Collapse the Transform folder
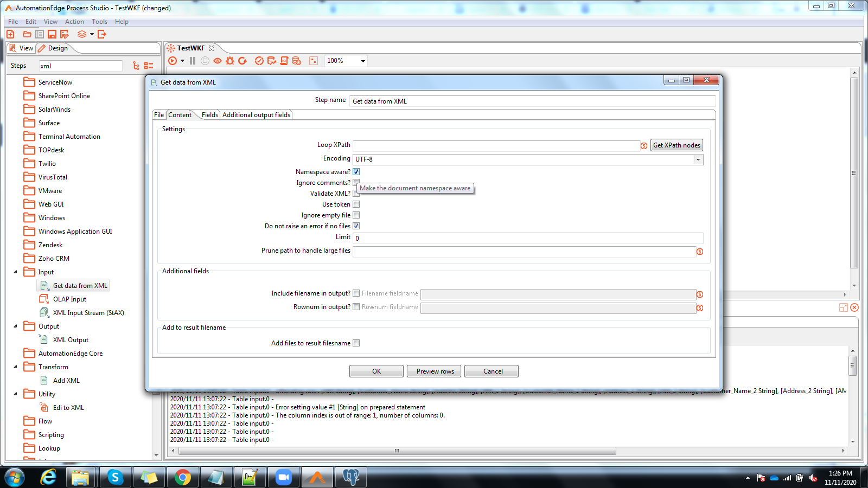The height and width of the screenshot is (488, 868). point(15,367)
